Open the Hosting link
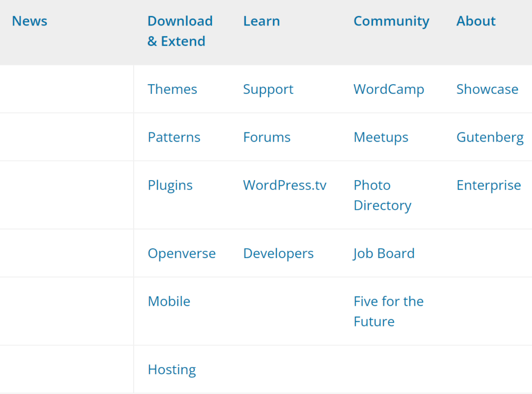532x394 pixels. click(172, 370)
